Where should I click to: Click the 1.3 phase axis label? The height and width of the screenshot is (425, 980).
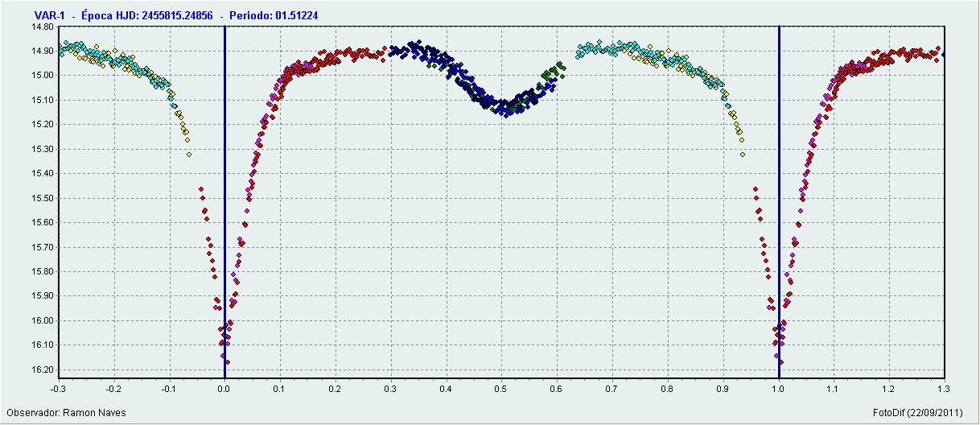(943, 389)
